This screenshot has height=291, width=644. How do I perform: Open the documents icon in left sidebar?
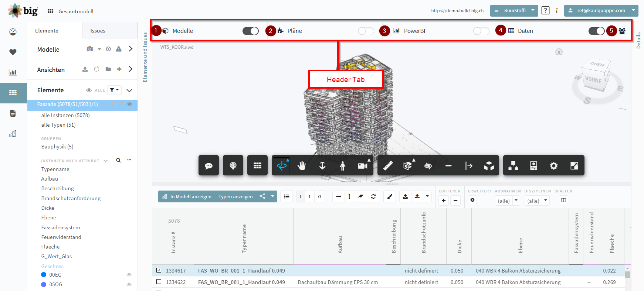point(13,113)
